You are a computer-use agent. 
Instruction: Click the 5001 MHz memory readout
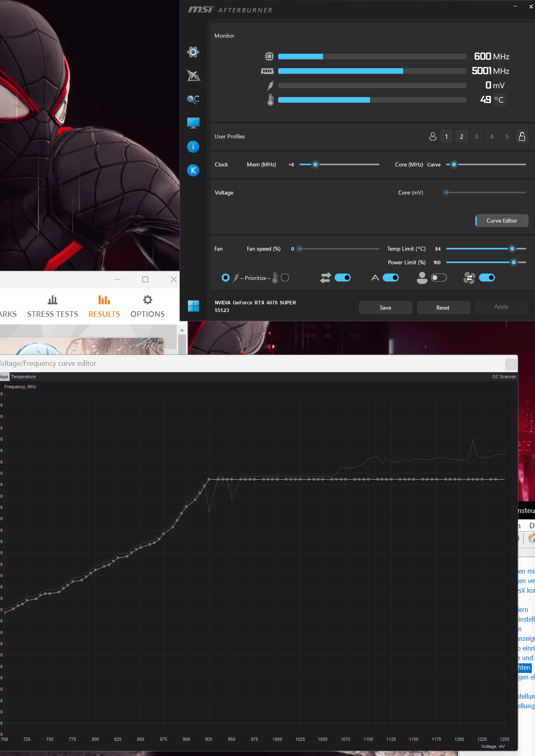491,71
